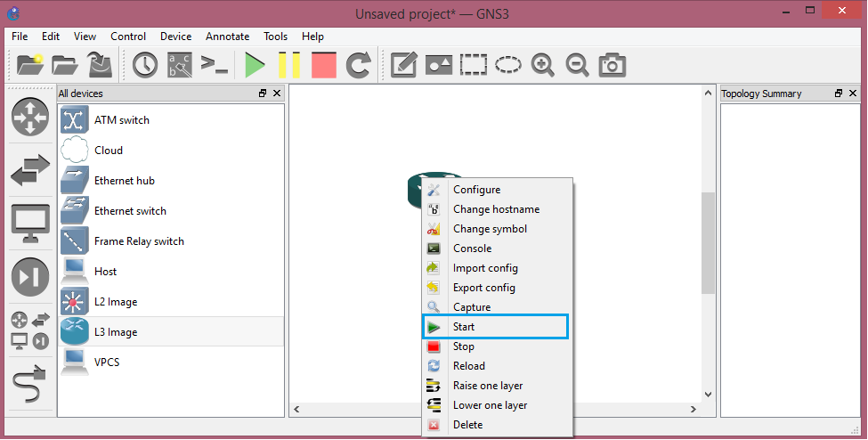The image size is (868, 440).
Task: Open the File menu
Action: (x=20, y=36)
